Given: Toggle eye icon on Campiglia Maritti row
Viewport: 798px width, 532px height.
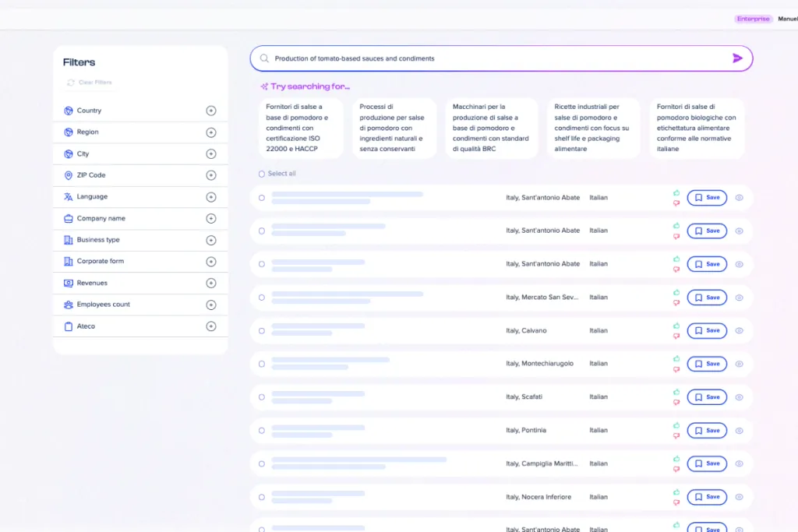Looking at the screenshot, I should click(739, 464).
